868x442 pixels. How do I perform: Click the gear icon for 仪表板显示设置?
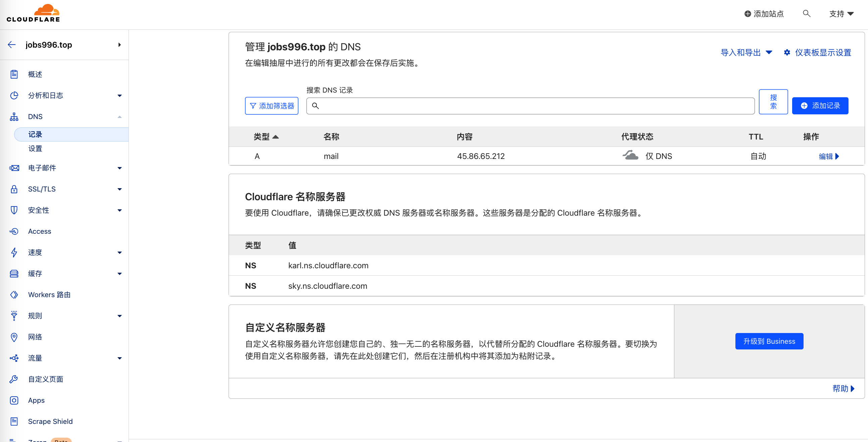pos(787,53)
